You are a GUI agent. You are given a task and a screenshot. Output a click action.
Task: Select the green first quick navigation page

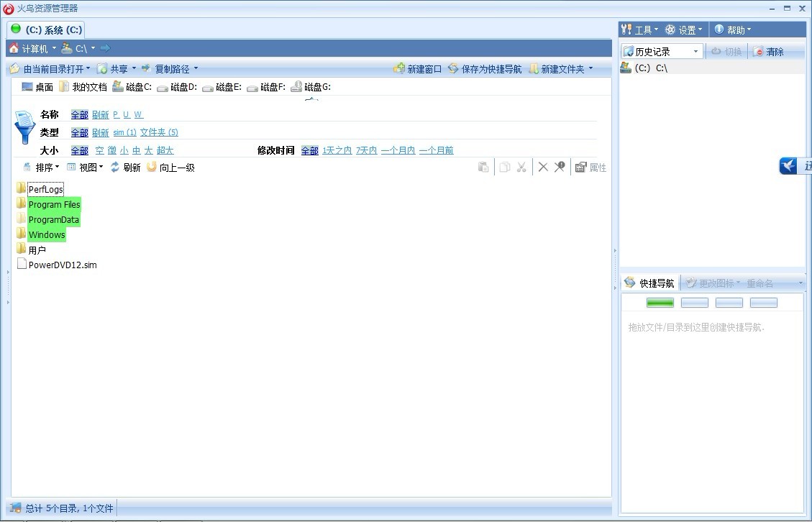coord(660,303)
